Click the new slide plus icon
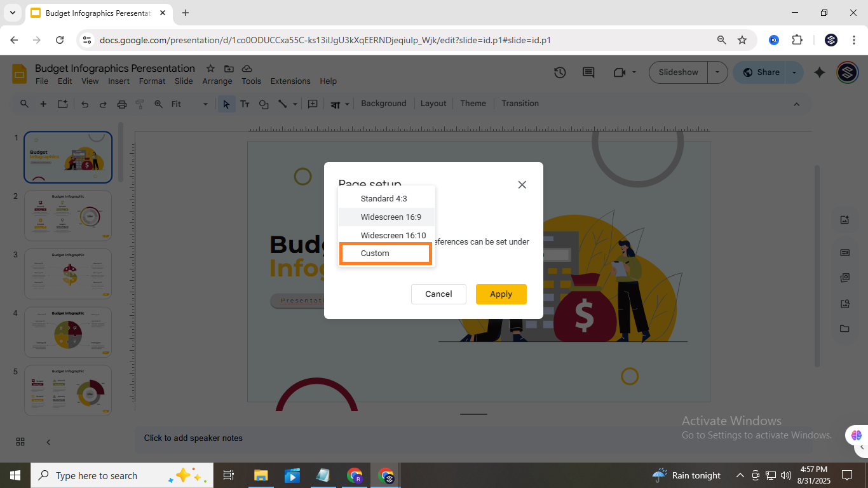 43,104
